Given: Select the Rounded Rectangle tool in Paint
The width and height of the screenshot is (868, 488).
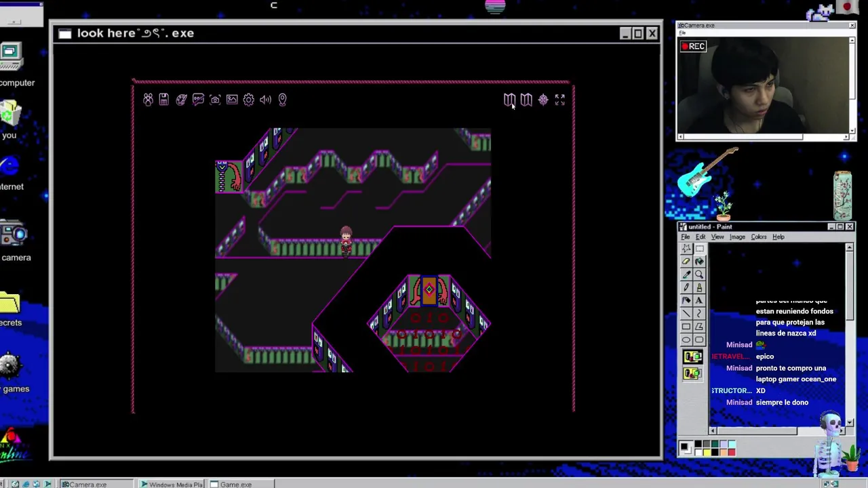Looking at the screenshot, I should (699, 339).
